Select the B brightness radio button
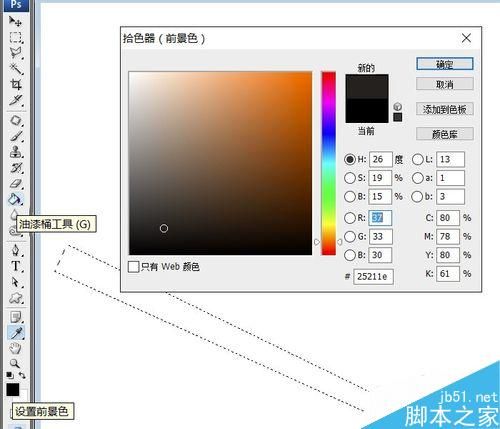500x429 pixels. (350, 197)
